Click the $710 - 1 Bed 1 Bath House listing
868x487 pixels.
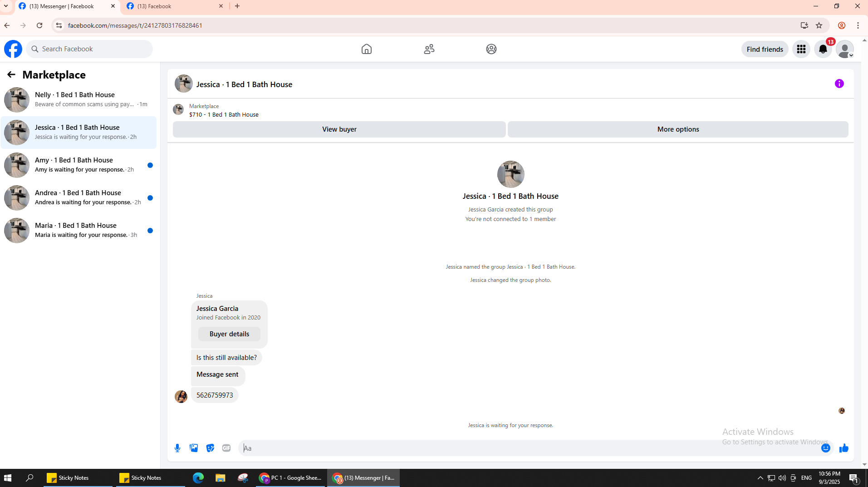pos(224,115)
